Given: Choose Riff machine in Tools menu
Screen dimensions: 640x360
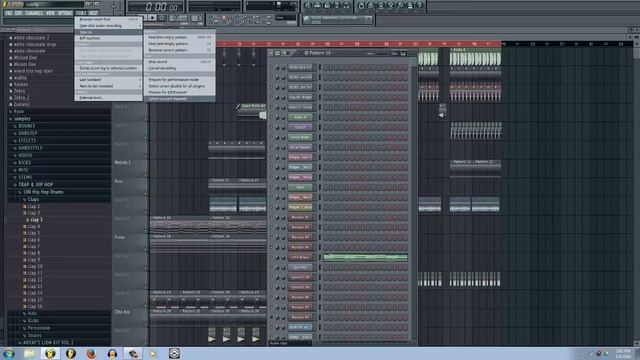Looking at the screenshot, I should point(108,38).
